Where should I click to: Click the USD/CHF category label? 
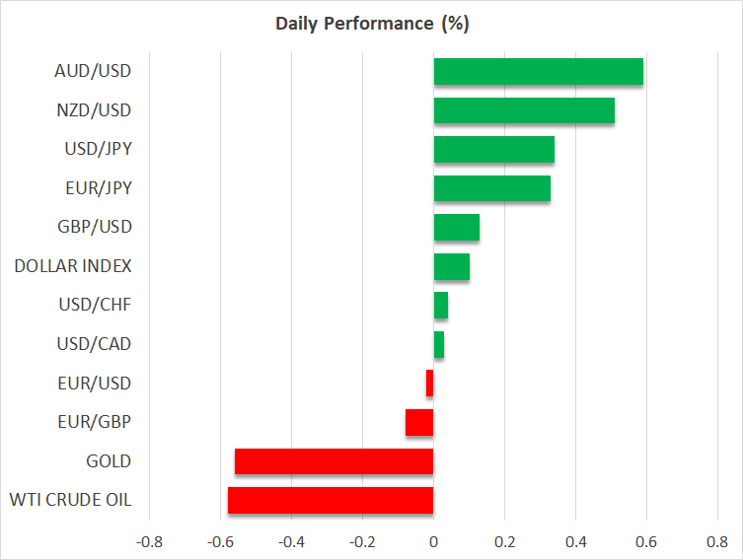click(94, 306)
